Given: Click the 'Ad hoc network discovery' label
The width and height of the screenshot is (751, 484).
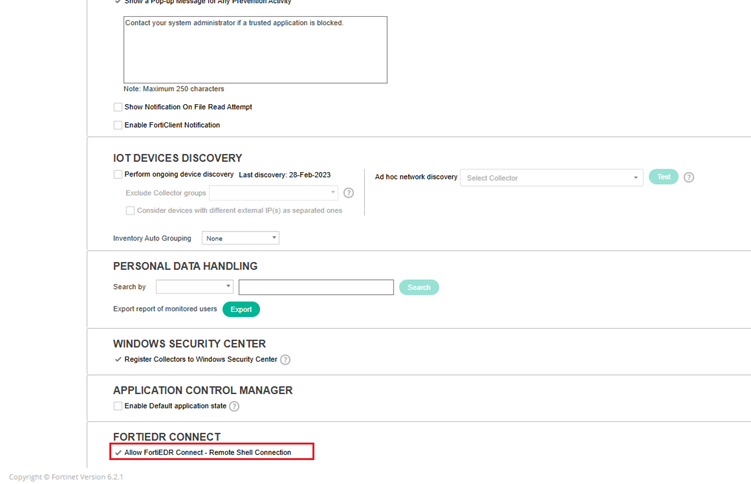Looking at the screenshot, I should tap(416, 177).
